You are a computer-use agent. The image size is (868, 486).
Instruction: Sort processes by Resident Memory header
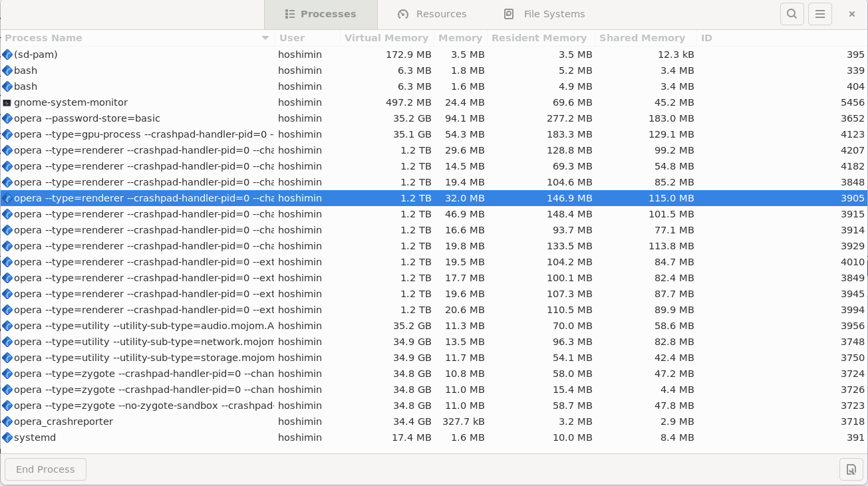tap(539, 38)
